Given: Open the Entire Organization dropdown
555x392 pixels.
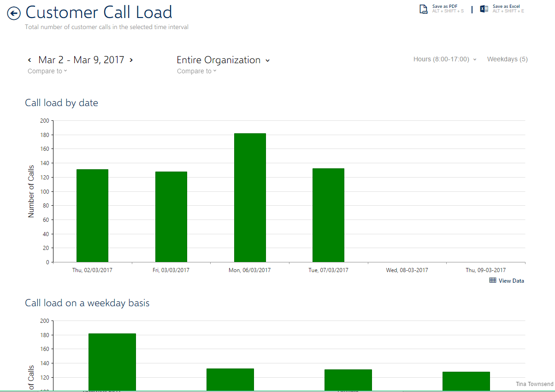Looking at the screenshot, I should tap(223, 60).
